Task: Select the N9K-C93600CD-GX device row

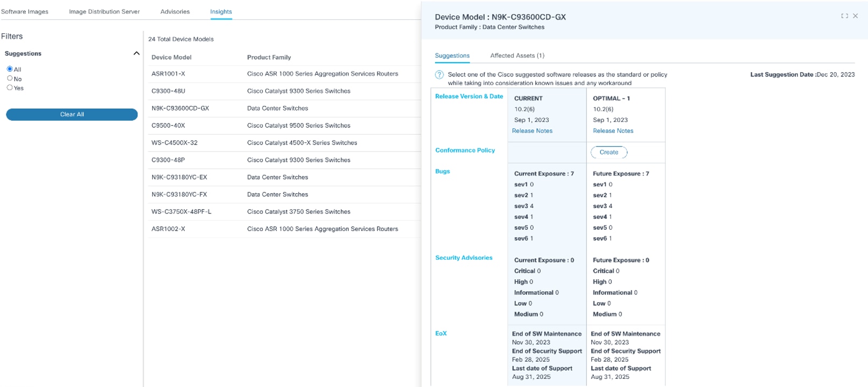Action: point(284,108)
